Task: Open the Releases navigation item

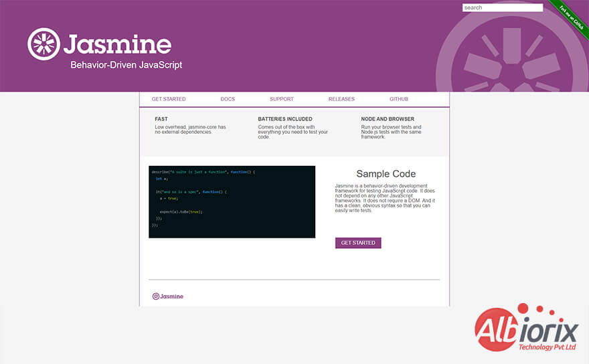Action: (x=341, y=99)
